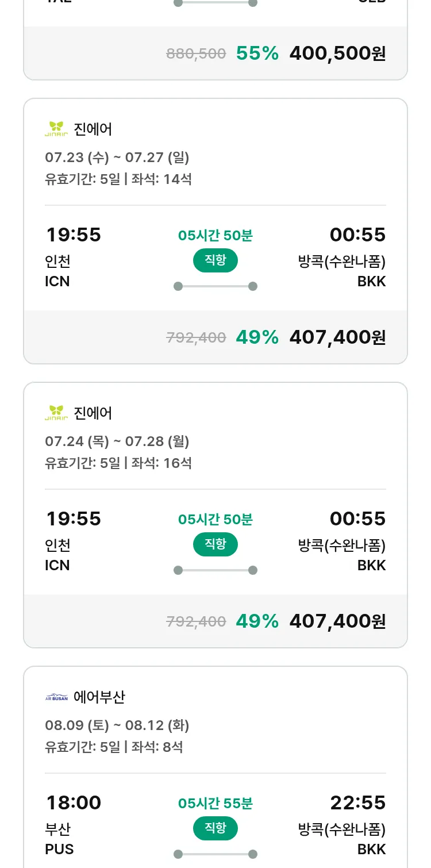Viewport: 431px width, 868px height.
Task: Click the 07.24 (목) ~ 07.28 (월) date range
Action: 117,441
